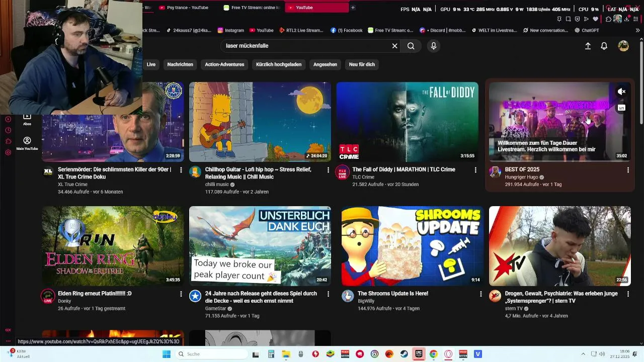Open the Hungriger Hugo channel avatar
The width and height of the screenshot is (644, 362).
(495, 172)
